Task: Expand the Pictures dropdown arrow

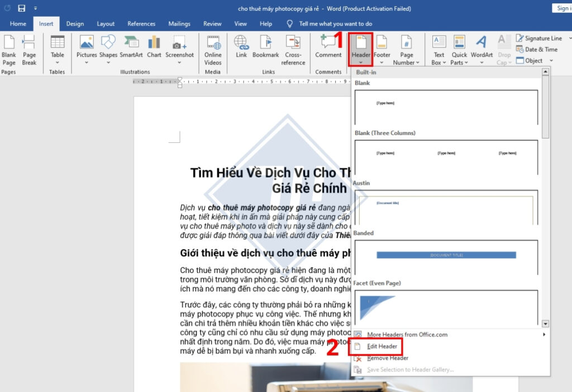Action: coord(87,63)
